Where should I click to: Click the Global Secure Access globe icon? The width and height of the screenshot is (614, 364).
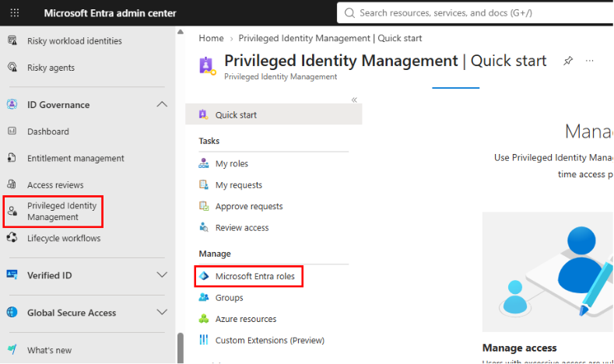pyautogui.click(x=12, y=313)
